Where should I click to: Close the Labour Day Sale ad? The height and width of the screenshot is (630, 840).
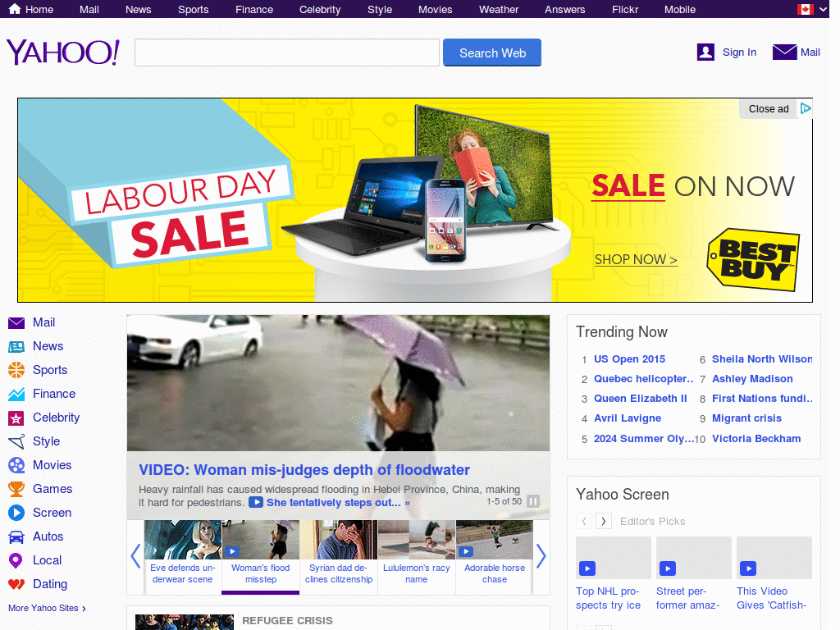point(768,107)
